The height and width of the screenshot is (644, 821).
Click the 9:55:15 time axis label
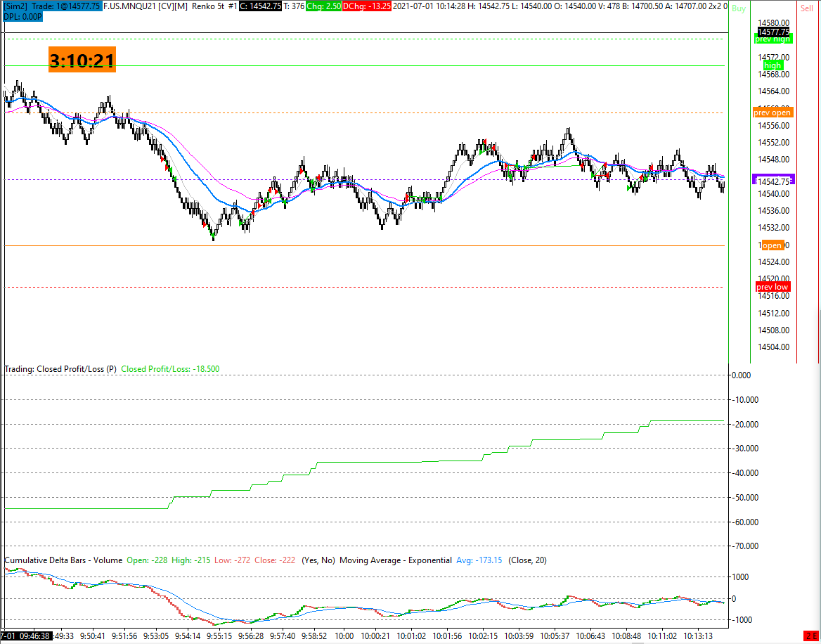(x=219, y=636)
